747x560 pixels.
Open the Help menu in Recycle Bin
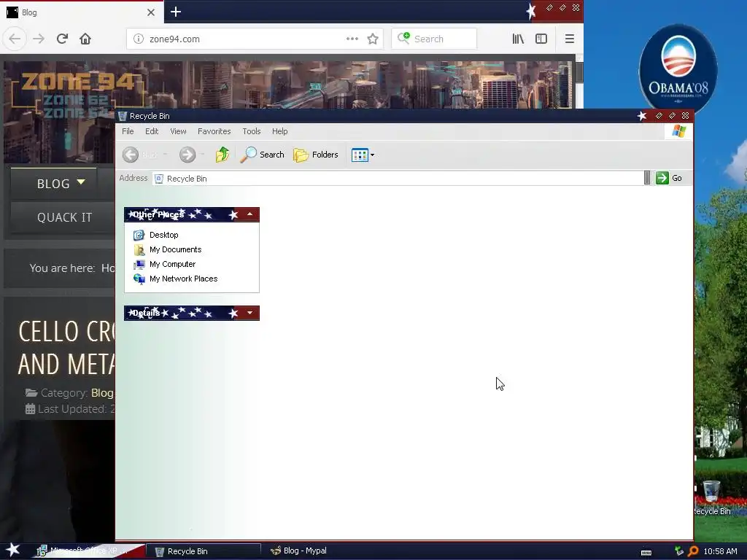(279, 131)
